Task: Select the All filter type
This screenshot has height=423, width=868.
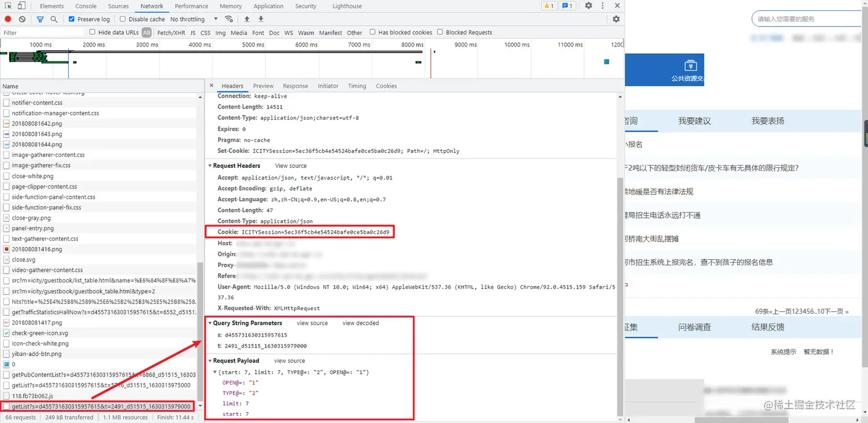Action: tap(147, 33)
